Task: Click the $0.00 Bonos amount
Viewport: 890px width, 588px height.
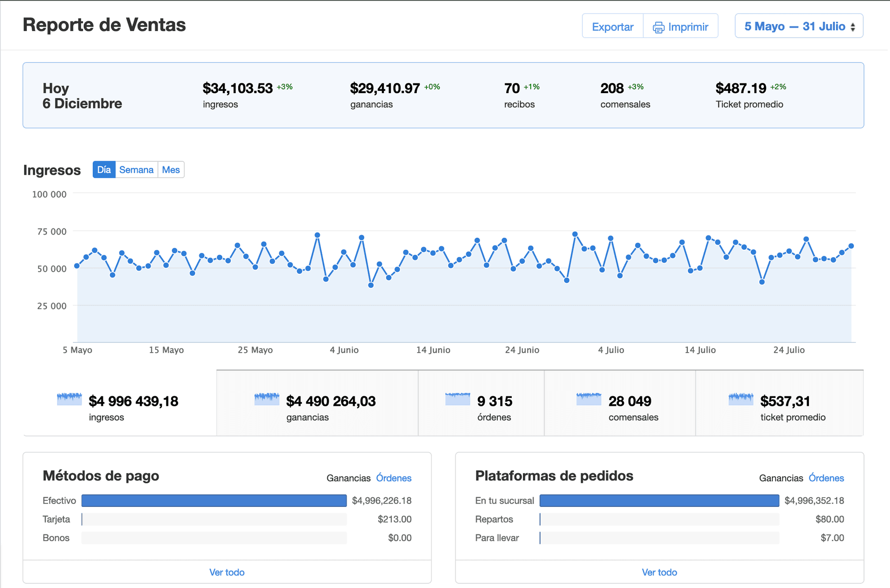Action: coord(400,537)
